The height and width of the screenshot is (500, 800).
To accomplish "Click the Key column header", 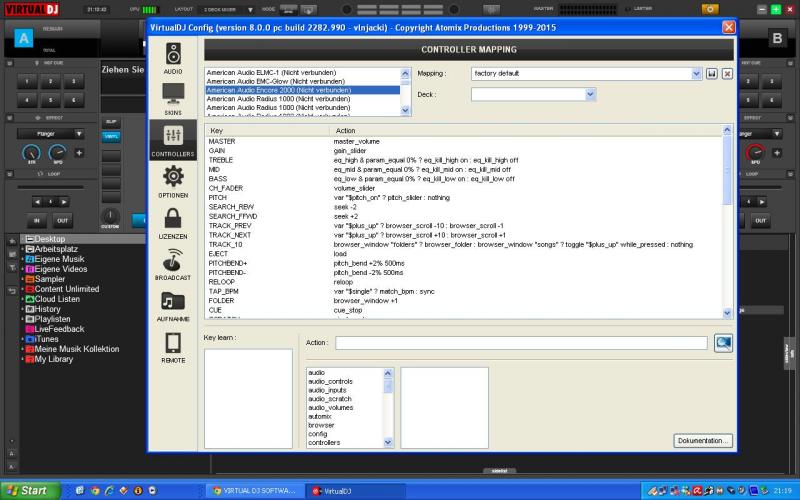I will (x=268, y=131).
